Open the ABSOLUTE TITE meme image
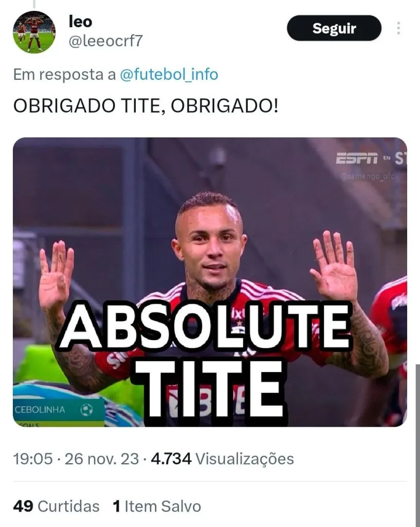 (210, 283)
